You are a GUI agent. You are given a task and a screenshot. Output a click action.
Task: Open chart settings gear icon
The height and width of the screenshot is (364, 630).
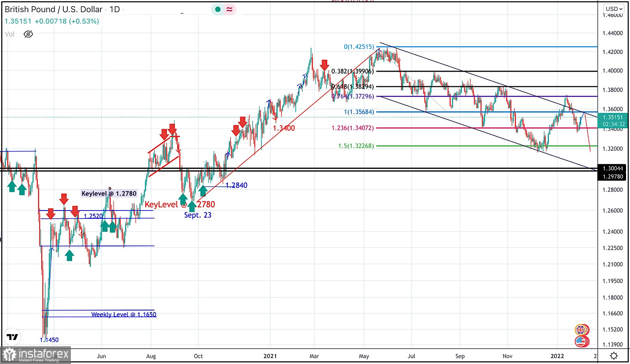click(614, 356)
